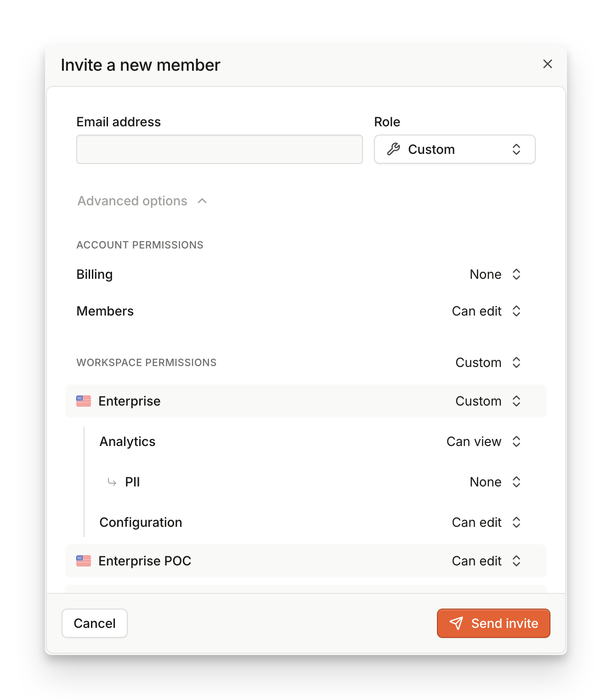Screen dimensions: 612x700
Task: Click the Email address input field
Action: [219, 149]
